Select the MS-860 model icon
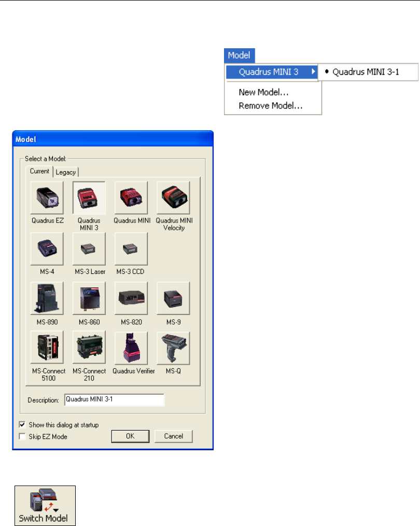This screenshot has height=526, width=420. click(89, 298)
